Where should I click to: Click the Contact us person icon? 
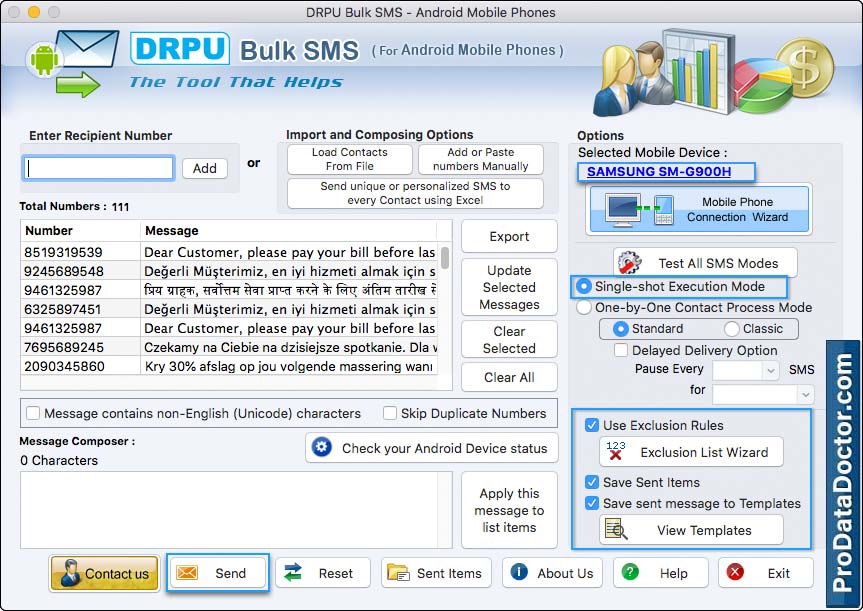coord(70,573)
